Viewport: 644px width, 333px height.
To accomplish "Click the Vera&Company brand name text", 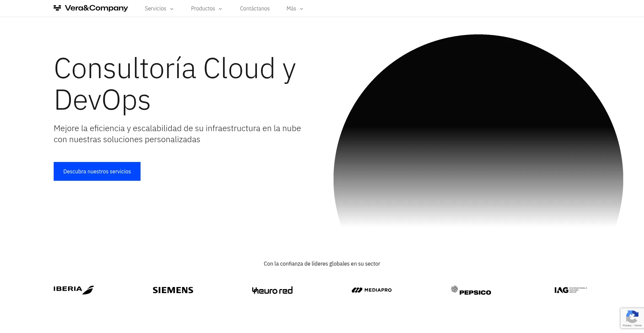I will (96, 8).
